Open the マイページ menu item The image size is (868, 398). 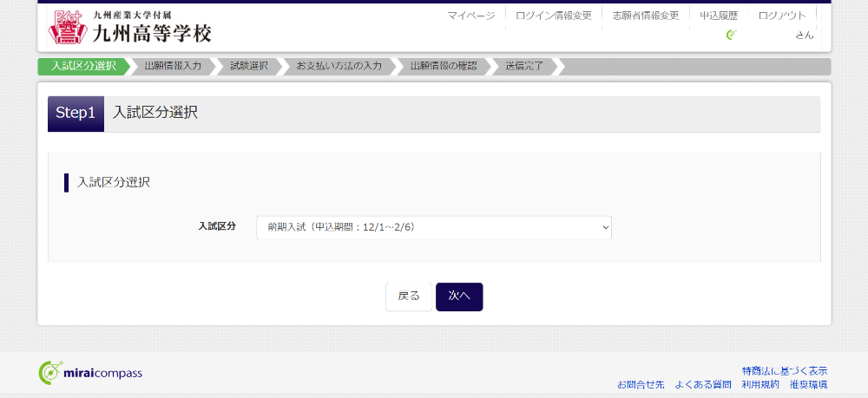pyautogui.click(x=470, y=16)
